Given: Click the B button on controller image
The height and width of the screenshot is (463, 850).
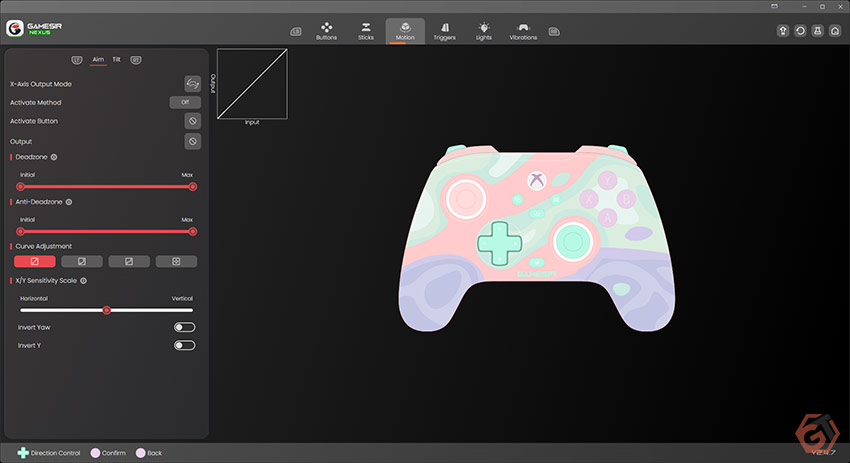Looking at the screenshot, I should (626, 200).
